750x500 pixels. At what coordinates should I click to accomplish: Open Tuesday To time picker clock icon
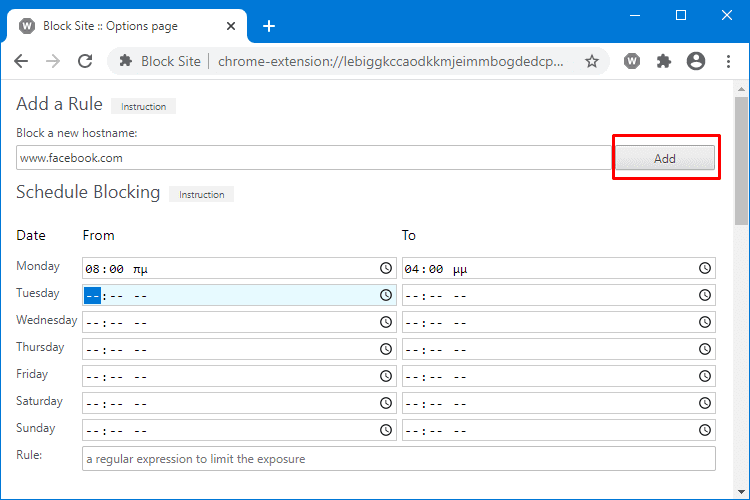[x=705, y=295]
